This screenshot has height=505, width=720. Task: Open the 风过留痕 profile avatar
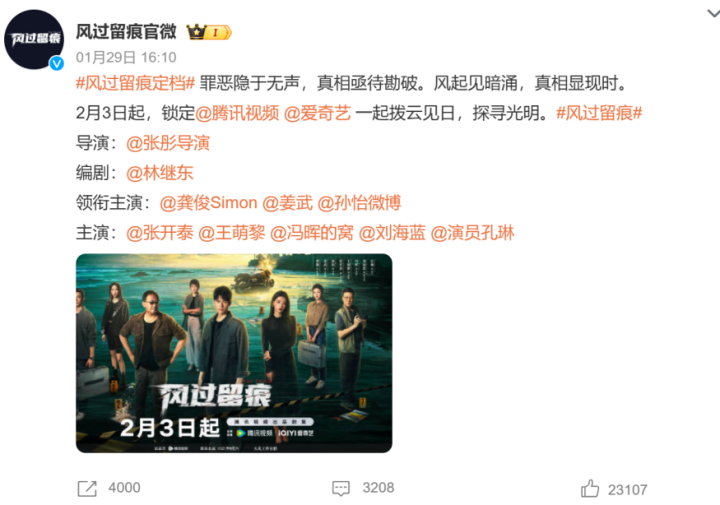(34, 39)
